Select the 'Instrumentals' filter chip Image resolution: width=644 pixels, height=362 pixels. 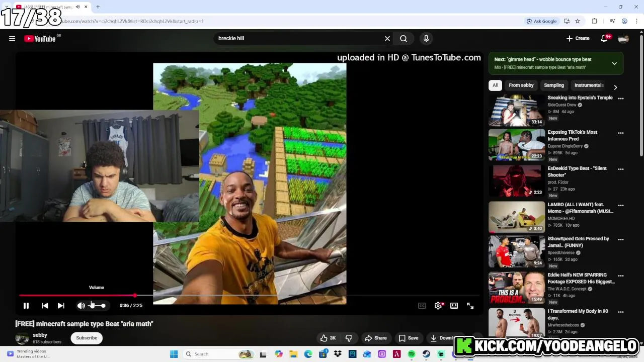coord(589,85)
